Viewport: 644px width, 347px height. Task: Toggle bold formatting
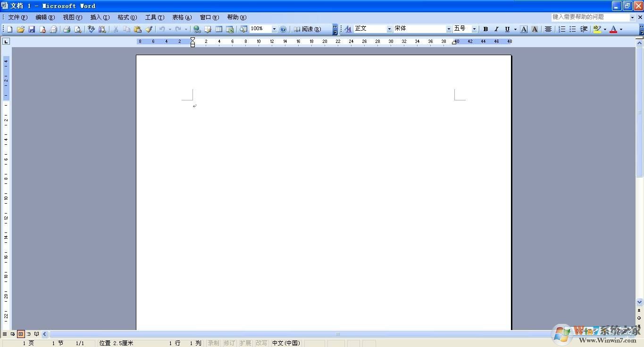(x=485, y=29)
